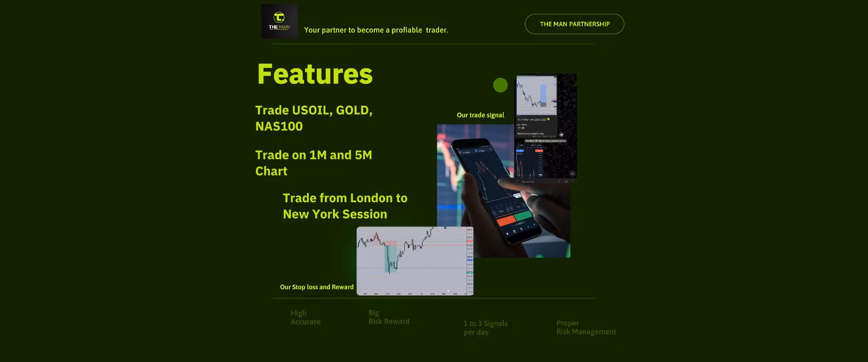The height and width of the screenshot is (362, 868).
Task: Click 'Our Stop loss and Reward' caption
Action: coord(316,287)
